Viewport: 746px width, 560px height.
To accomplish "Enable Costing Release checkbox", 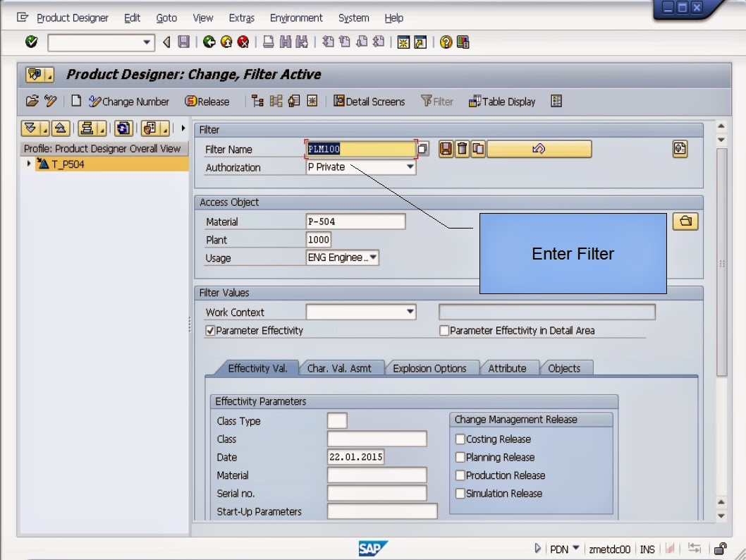I will (x=460, y=439).
